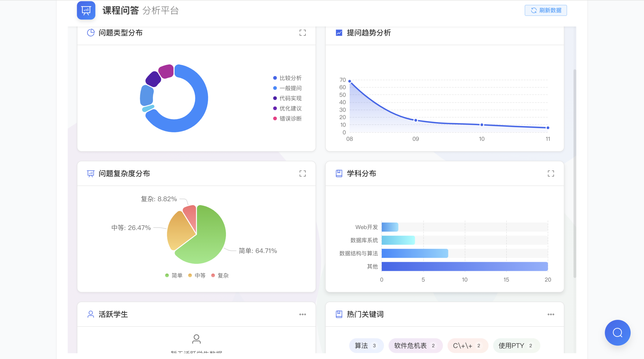
Task: Click the trend line icon beside 提问趋势分析
Action: pyautogui.click(x=339, y=33)
